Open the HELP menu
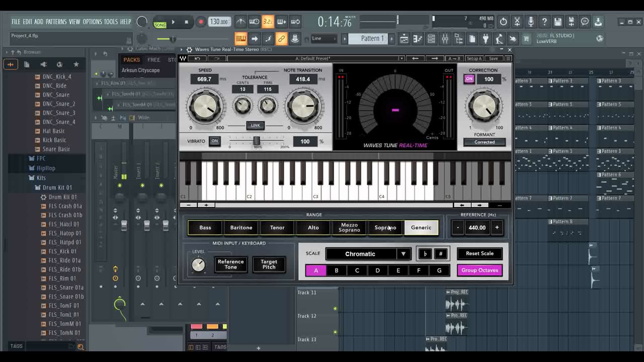The width and height of the screenshot is (644, 362). pos(125,22)
